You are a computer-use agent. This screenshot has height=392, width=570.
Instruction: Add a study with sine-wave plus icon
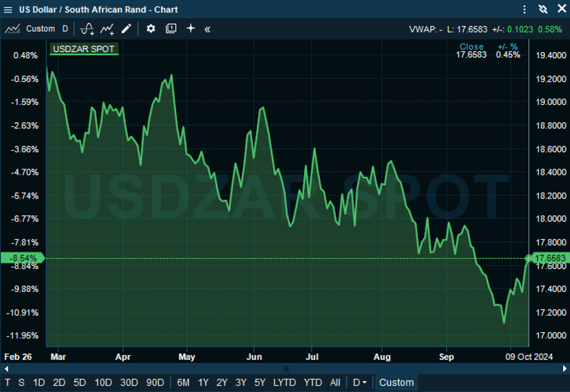[x=87, y=28]
